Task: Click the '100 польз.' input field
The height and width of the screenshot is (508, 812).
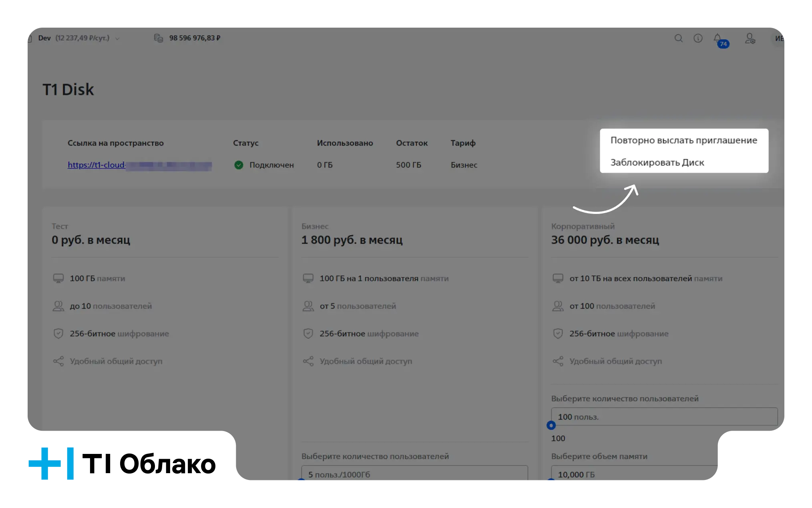Action: click(x=664, y=417)
